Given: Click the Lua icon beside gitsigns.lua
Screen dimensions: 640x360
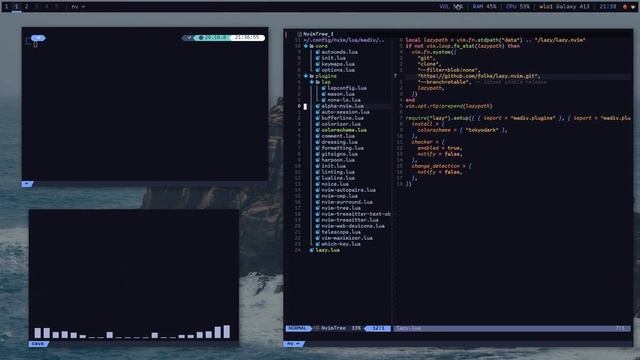Looking at the screenshot, I should [x=318, y=154].
